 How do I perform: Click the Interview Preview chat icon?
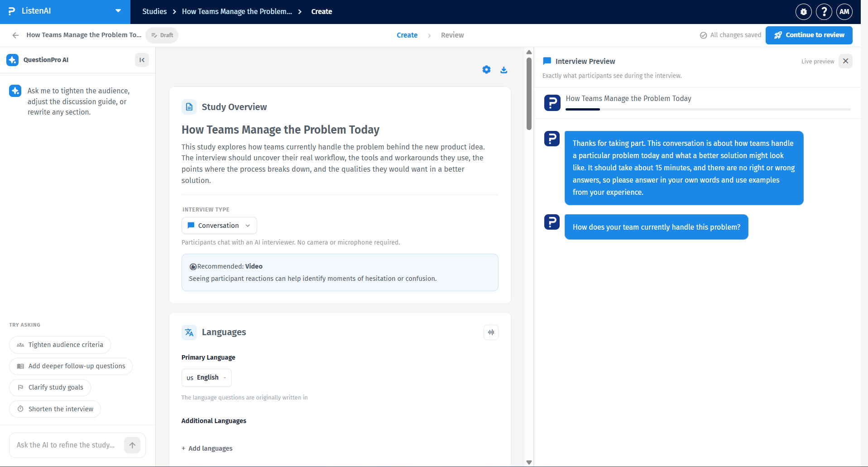[547, 61]
